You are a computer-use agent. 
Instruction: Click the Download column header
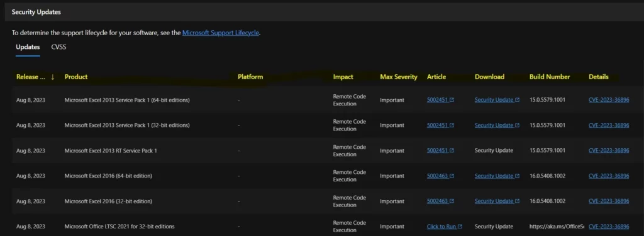point(489,77)
